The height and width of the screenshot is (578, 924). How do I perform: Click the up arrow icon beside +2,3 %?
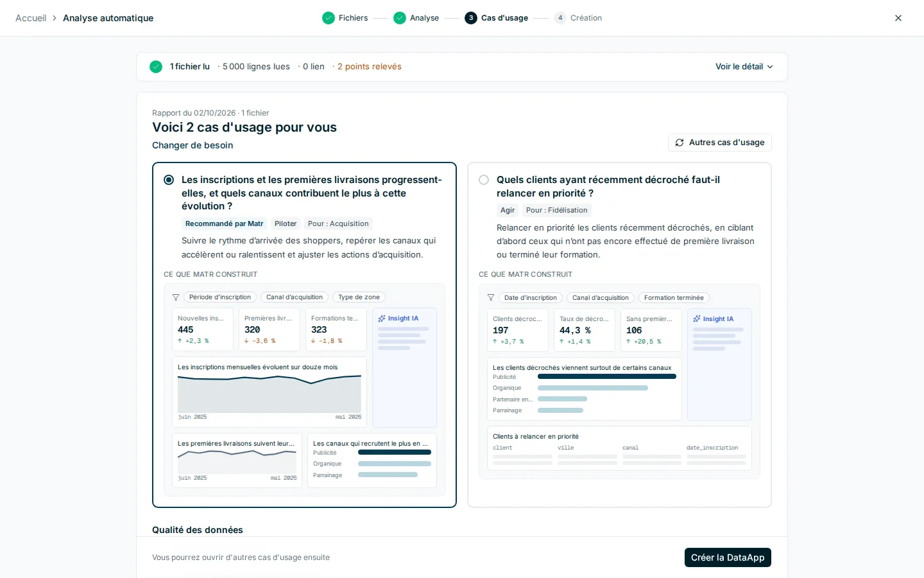[x=180, y=341]
